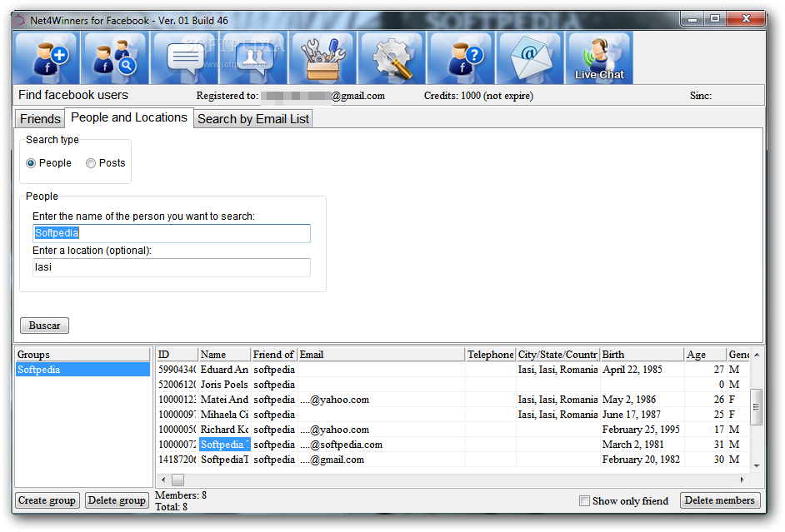This screenshot has width=785, height=532.
Task: Sort by the Friend of column header
Action: point(273,355)
